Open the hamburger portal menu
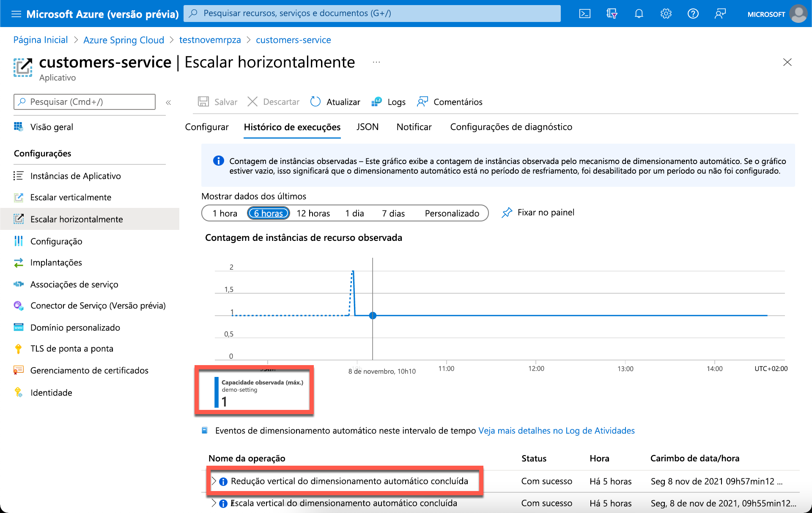812x513 pixels. point(16,14)
